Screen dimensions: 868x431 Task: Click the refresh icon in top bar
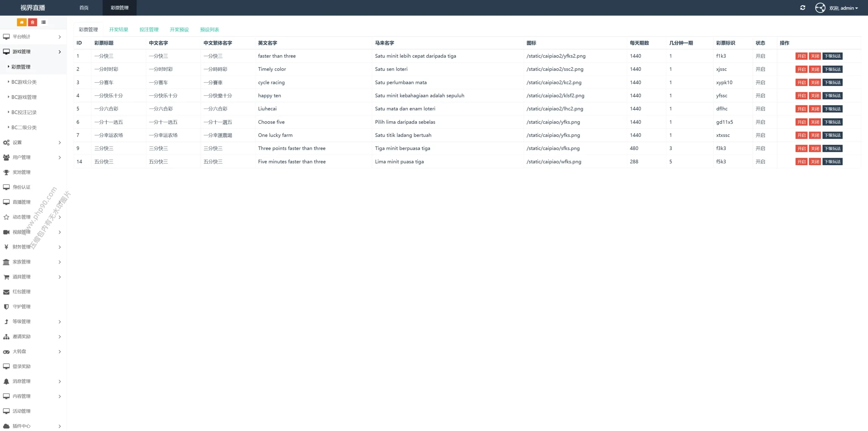pyautogui.click(x=802, y=8)
